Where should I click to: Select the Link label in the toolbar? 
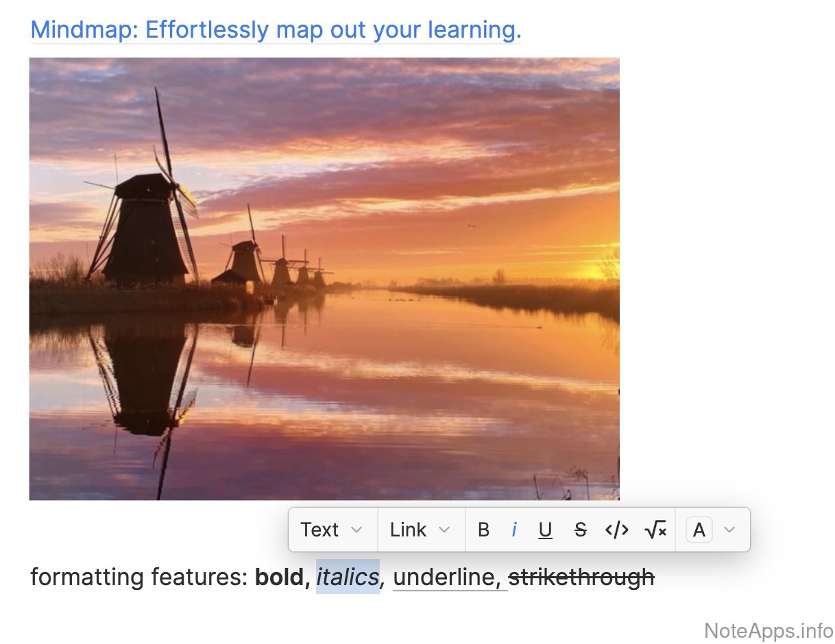click(408, 530)
